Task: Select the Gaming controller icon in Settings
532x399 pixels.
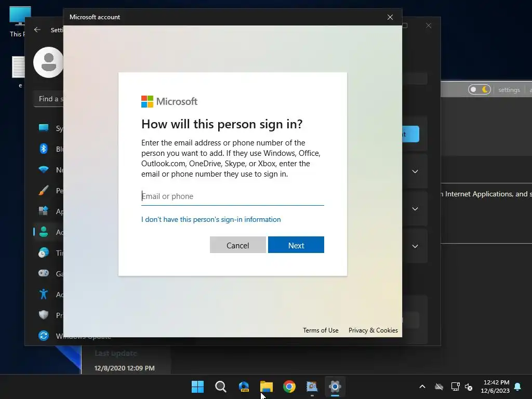Action: click(x=44, y=273)
